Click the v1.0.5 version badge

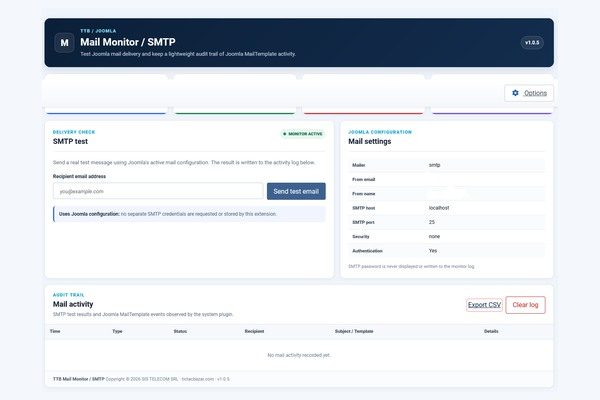[532, 42]
